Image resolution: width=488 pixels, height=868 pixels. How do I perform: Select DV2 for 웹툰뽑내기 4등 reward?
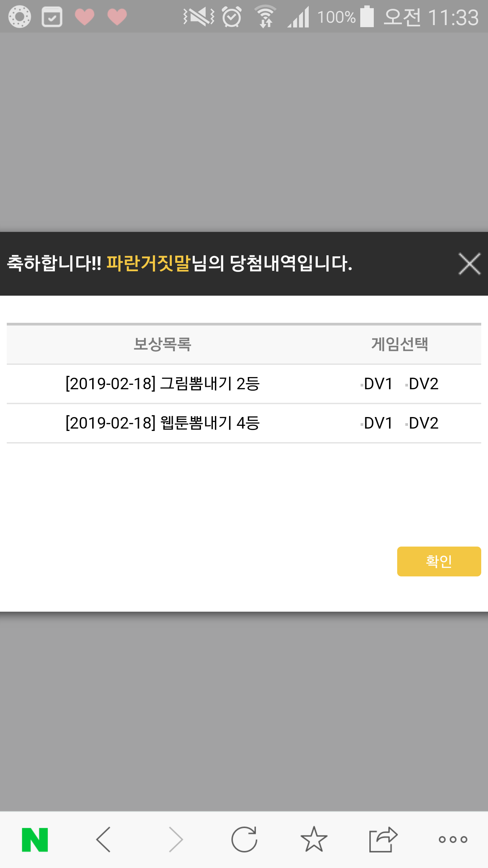click(x=423, y=423)
